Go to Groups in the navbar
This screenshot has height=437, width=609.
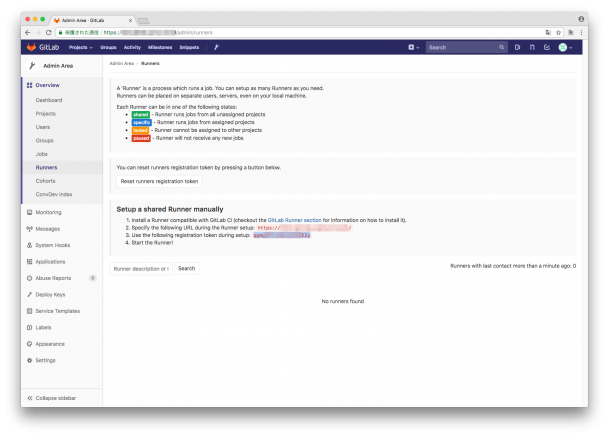[x=108, y=47]
